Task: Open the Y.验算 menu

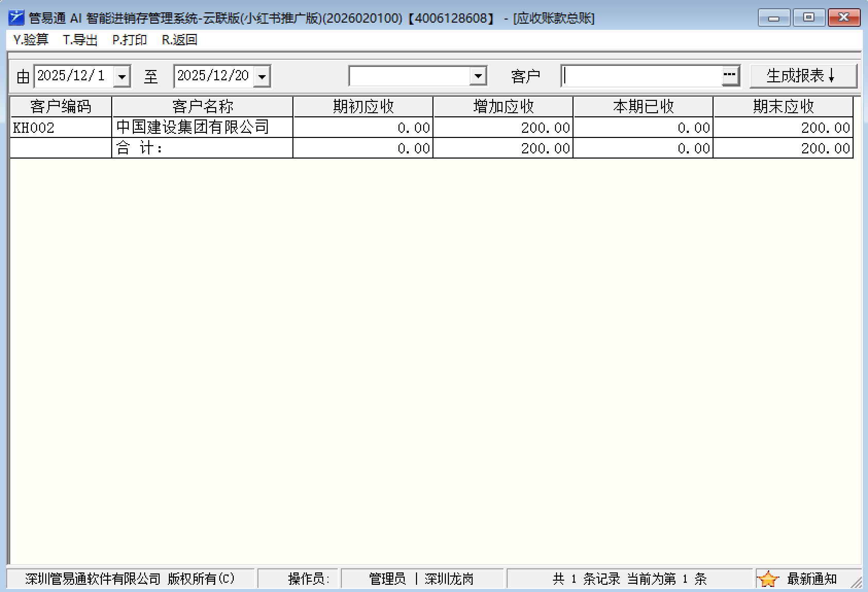Action: coord(31,40)
